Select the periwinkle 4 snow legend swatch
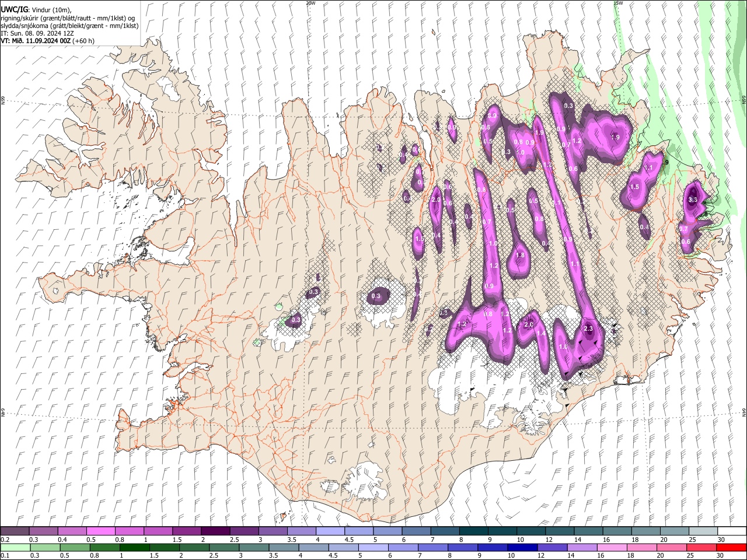747x560 pixels. pos(330,531)
